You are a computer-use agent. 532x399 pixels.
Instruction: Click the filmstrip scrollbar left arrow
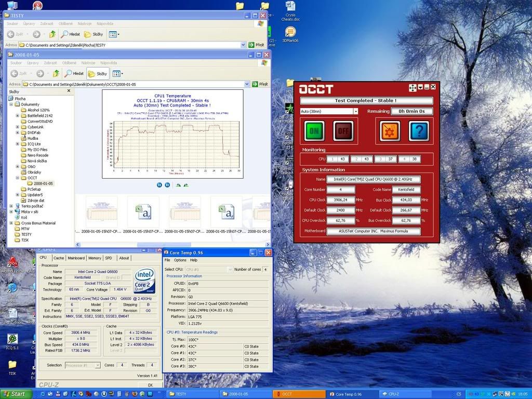pyautogui.click(x=78, y=244)
